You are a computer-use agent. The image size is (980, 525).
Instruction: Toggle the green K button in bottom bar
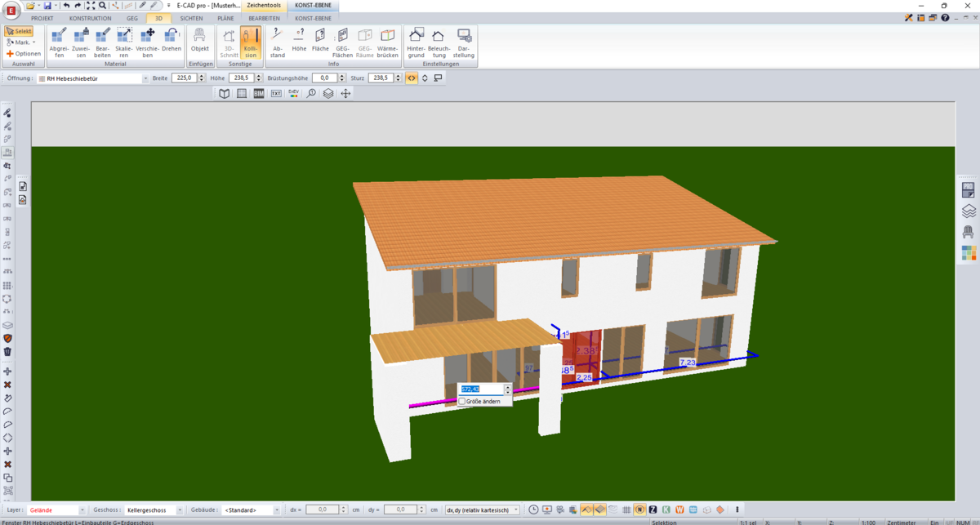(x=667, y=510)
